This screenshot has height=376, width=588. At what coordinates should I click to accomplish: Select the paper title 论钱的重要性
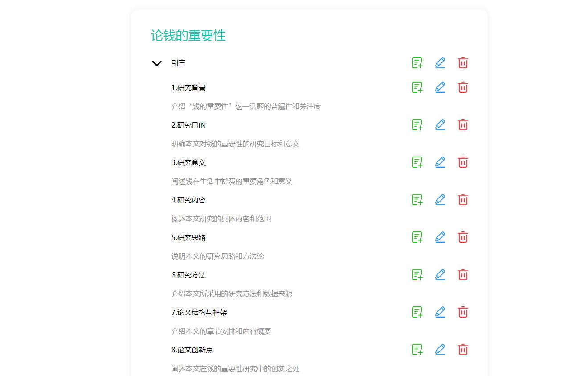point(188,36)
